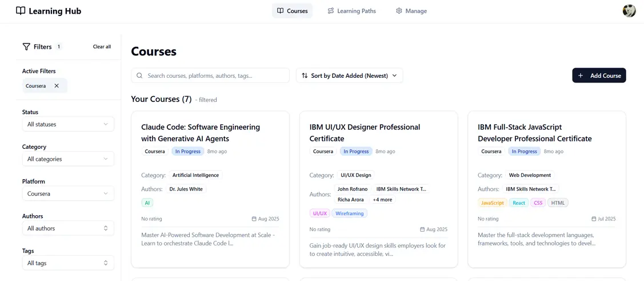Click the React tag
Image resolution: width=644 pixels, height=281 pixels.
519,203
